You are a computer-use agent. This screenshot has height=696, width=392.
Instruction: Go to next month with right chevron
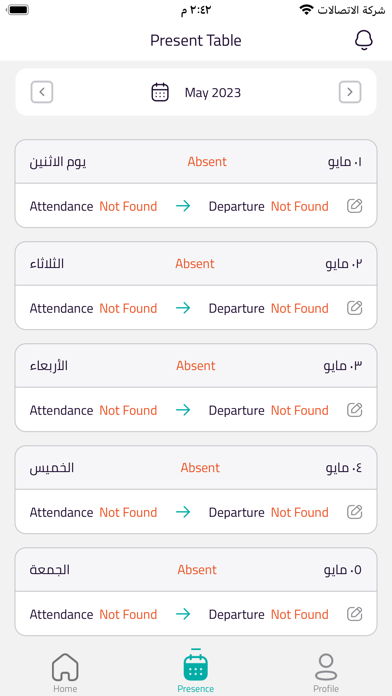350,92
